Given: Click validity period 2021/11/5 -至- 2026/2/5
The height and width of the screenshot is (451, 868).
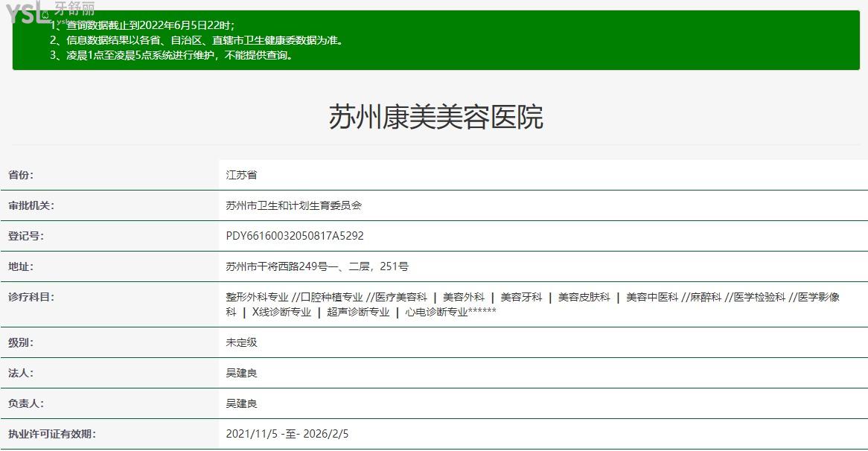Looking at the screenshot, I should (287, 434).
